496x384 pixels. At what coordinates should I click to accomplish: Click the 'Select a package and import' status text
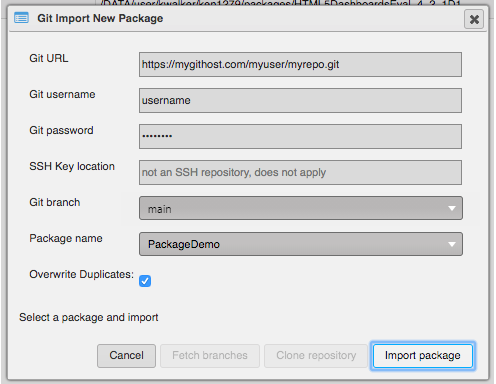pos(89,317)
